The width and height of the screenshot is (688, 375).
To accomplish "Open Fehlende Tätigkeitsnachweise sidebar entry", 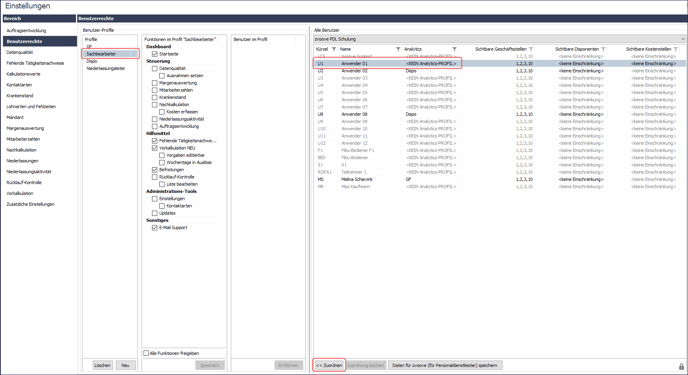I will point(35,63).
